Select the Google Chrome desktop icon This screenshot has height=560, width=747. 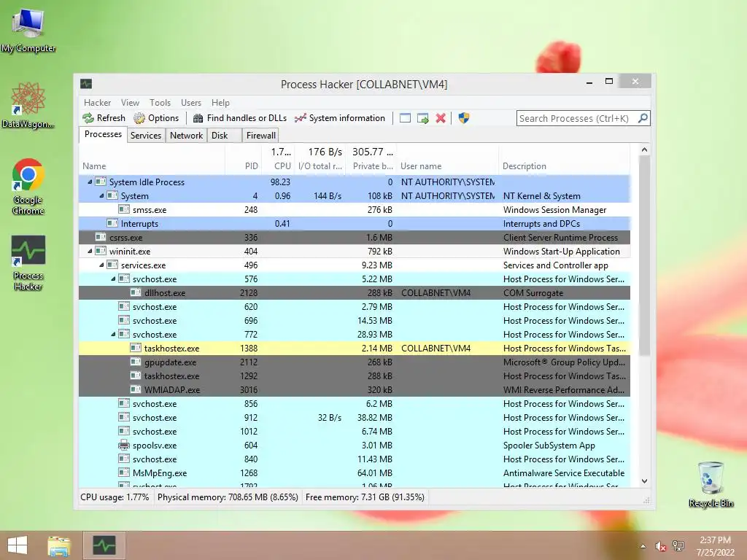click(28, 187)
